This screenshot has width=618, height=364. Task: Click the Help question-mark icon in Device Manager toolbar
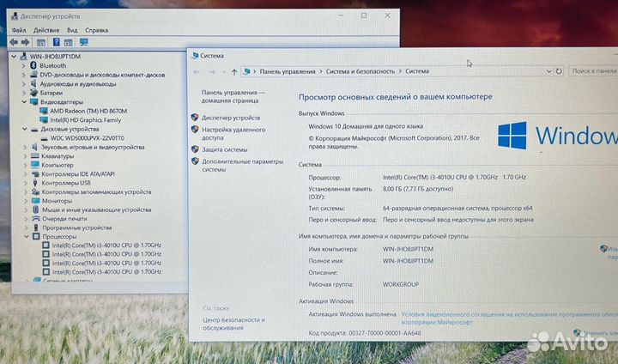pyautogui.click(x=57, y=42)
